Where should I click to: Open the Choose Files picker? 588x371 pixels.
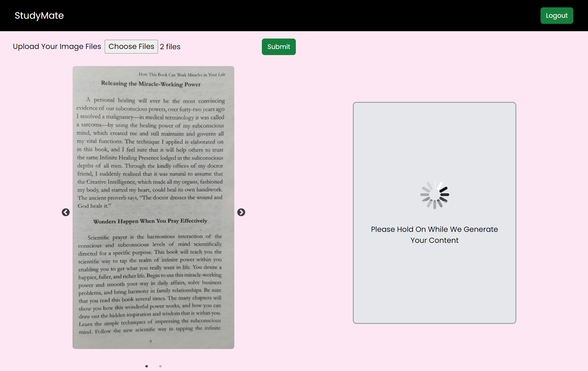pyautogui.click(x=131, y=46)
